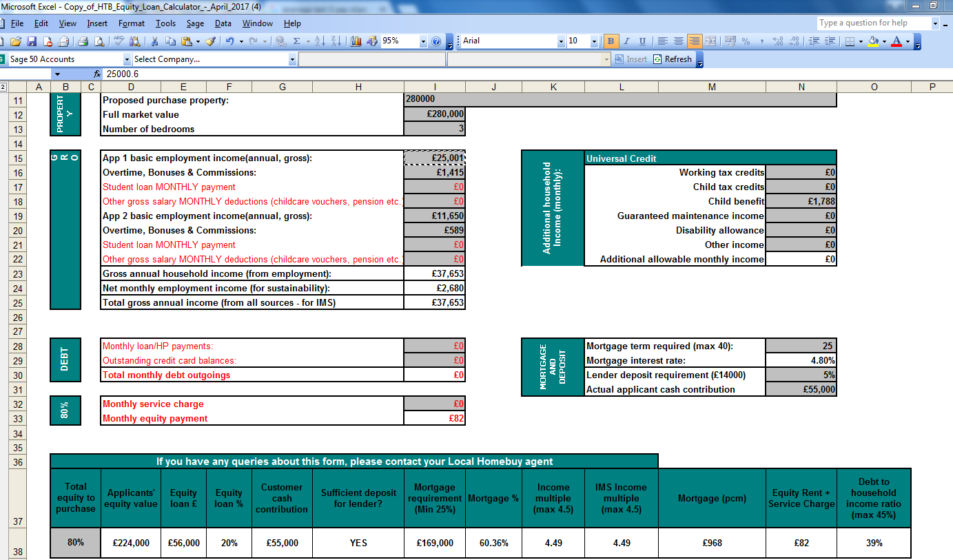Sort descending Z to A
The height and width of the screenshot is (560, 953).
click(x=336, y=41)
